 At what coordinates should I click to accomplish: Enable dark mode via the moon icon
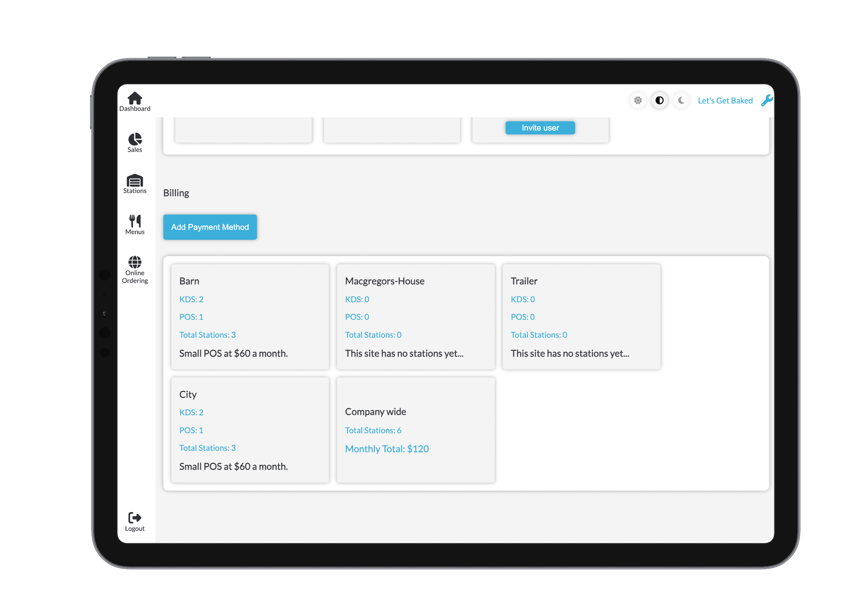(x=681, y=101)
